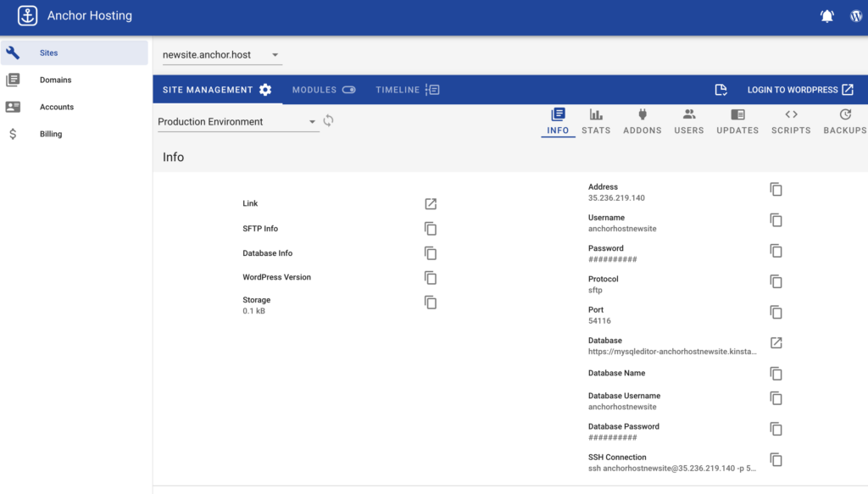868x494 pixels.
Task: Click the Anchor Hosting anchor logo
Action: coord(27,15)
